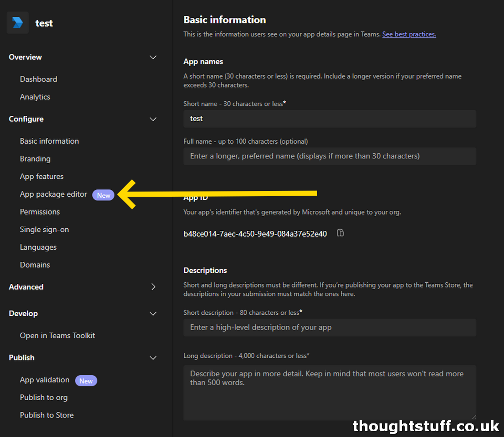Collapse the Overview section
The height and width of the screenshot is (437, 504).
153,57
